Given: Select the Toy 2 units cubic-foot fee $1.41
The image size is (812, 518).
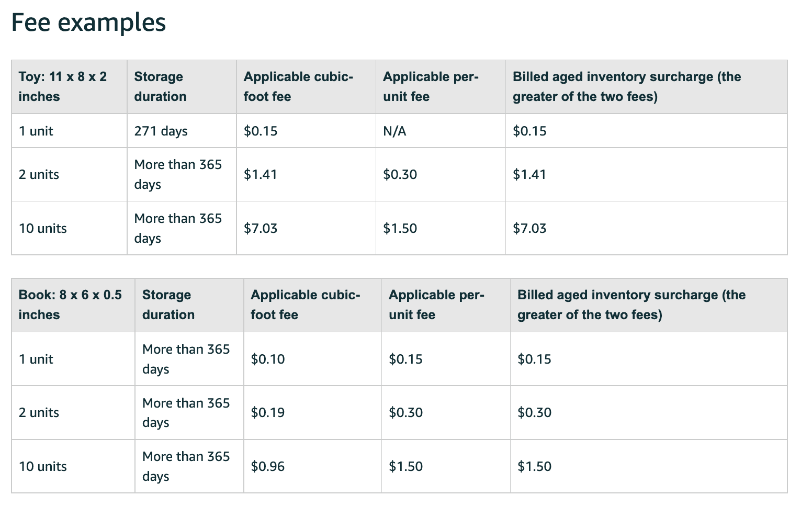Looking at the screenshot, I should pos(260,174).
